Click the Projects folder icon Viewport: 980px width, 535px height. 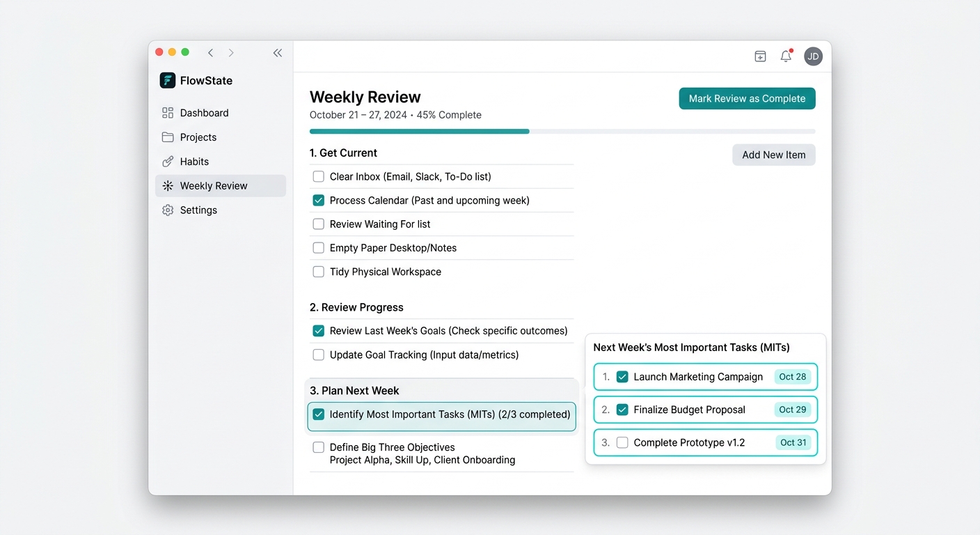click(168, 137)
